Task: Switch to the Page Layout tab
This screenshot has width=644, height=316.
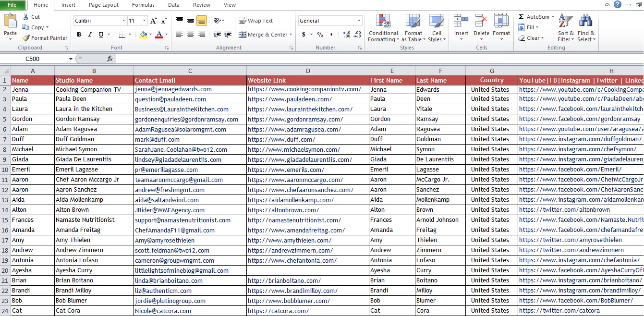Action: (x=104, y=5)
